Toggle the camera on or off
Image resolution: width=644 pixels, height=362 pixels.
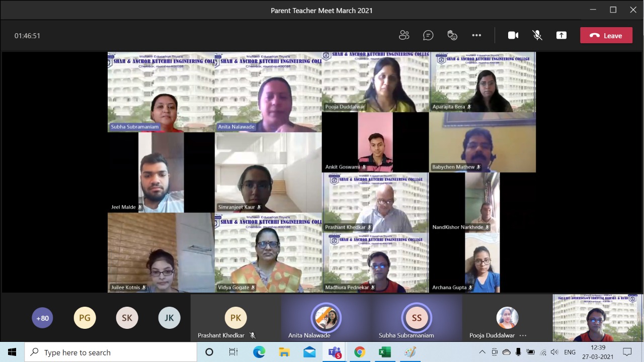(513, 35)
